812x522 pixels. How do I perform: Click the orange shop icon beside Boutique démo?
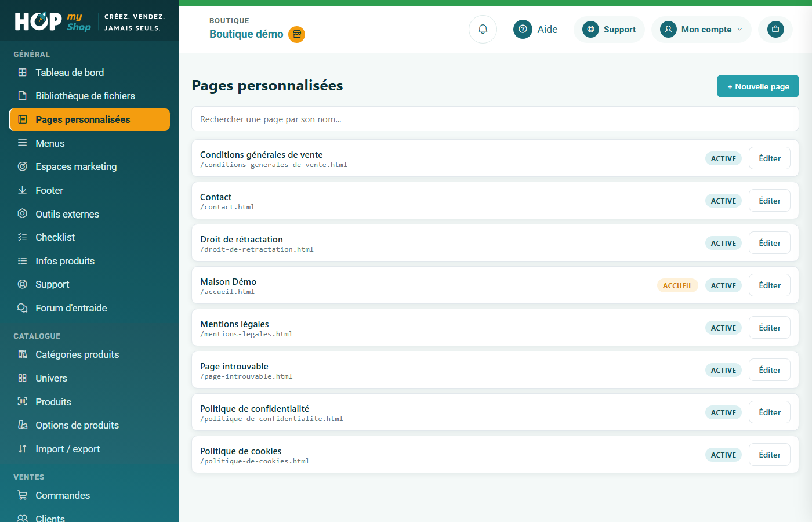(x=297, y=34)
